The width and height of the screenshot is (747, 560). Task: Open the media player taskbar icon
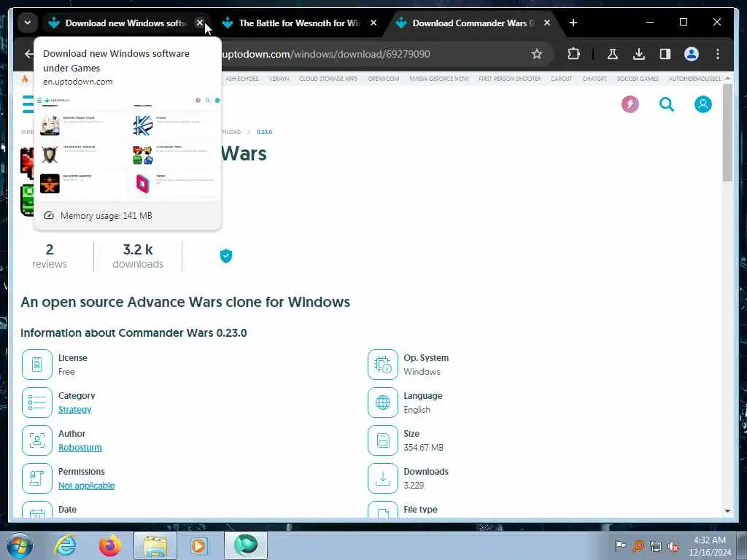coord(199,545)
